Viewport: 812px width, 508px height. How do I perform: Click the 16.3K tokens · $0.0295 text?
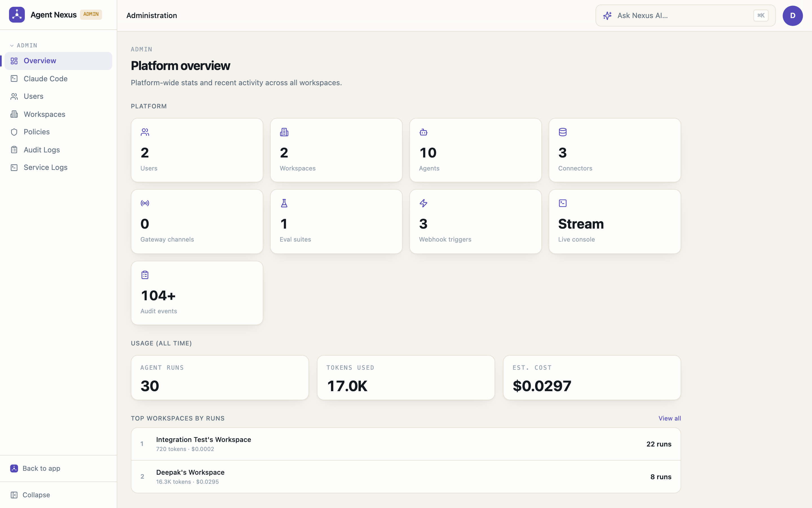tap(187, 481)
